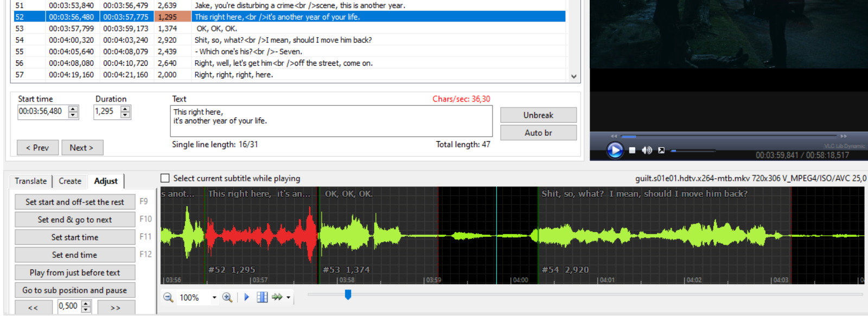Mute the video player sound
The image size is (868, 316).
pyautogui.click(x=647, y=150)
